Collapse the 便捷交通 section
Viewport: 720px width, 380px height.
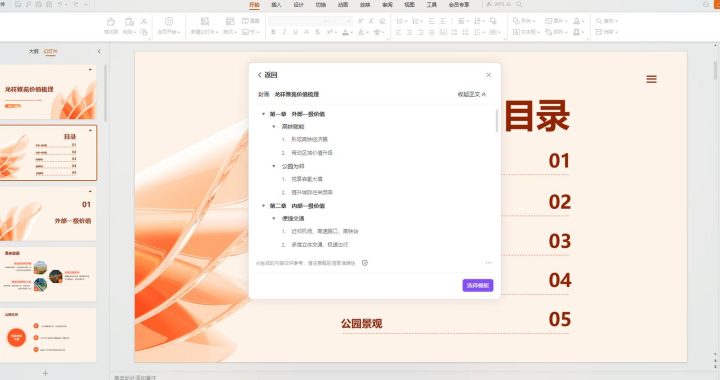click(274, 218)
